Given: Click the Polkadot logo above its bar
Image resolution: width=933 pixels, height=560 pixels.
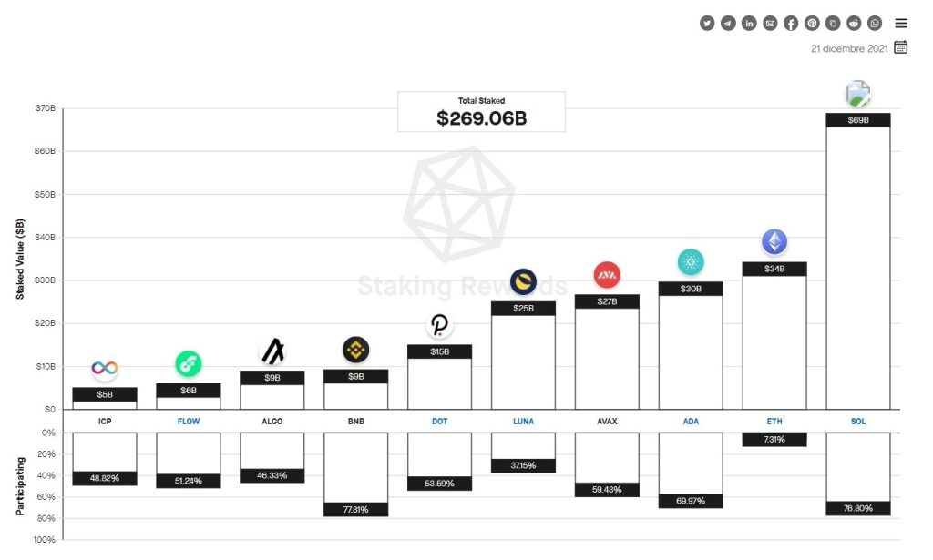Looking at the screenshot, I should [439, 325].
